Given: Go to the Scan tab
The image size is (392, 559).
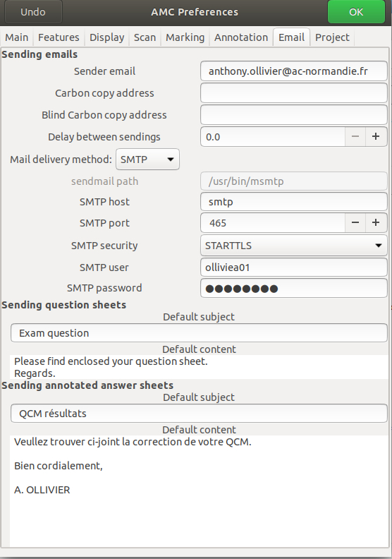Looking at the screenshot, I should coord(145,37).
